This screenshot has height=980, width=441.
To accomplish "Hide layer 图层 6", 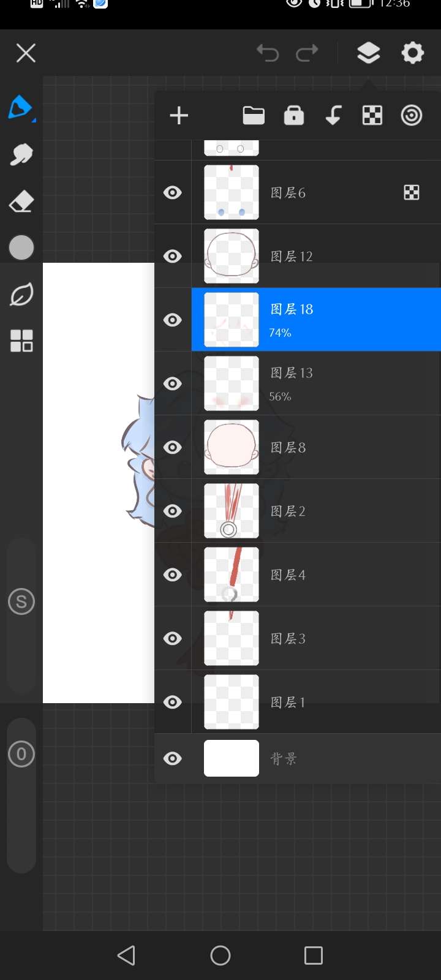I will click(x=173, y=193).
